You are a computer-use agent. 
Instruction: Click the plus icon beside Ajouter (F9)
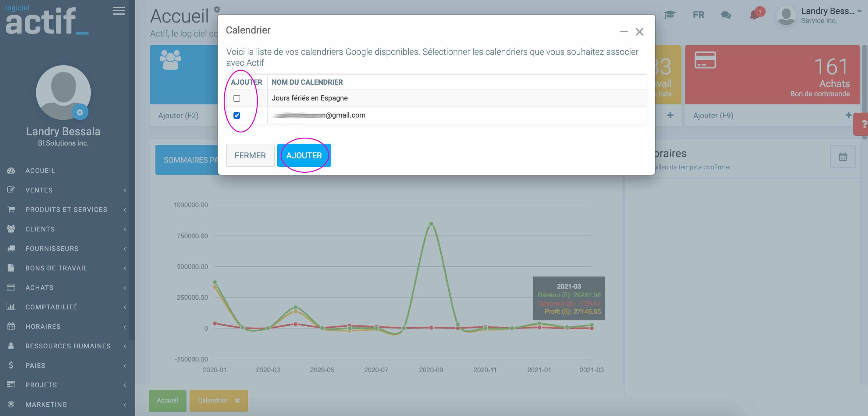click(x=848, y=115)
